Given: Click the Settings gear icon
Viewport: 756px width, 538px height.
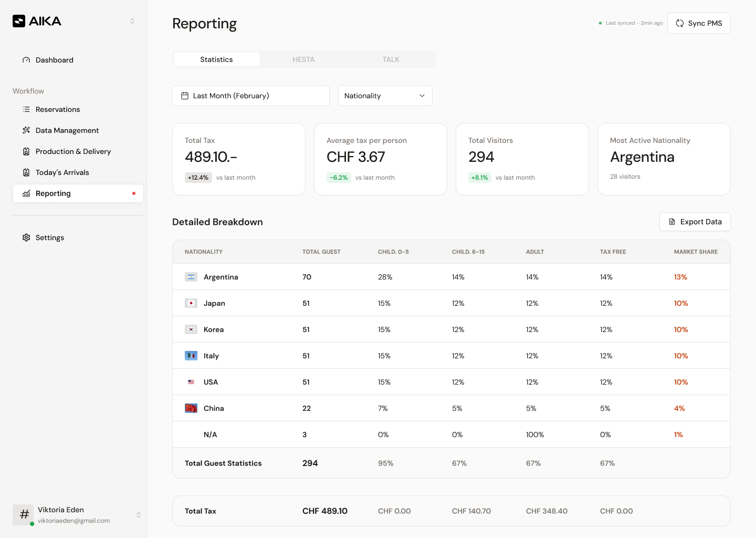Looking at the screenshot, I should (26, 237).
